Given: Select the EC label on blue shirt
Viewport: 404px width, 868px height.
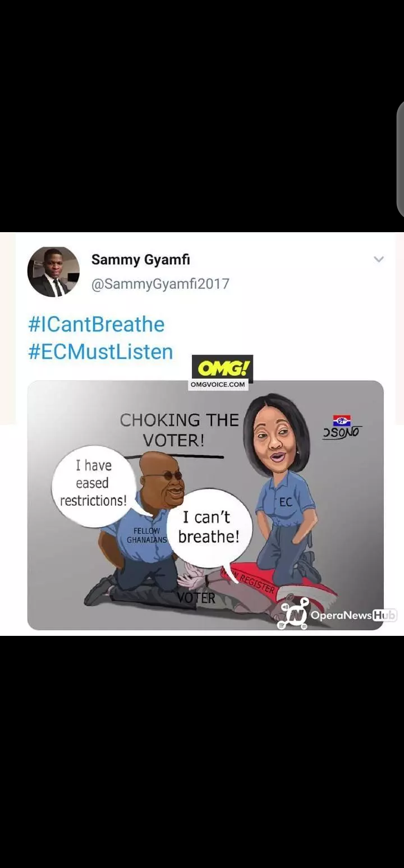Looking at the screenshot, I should (286, 502).
